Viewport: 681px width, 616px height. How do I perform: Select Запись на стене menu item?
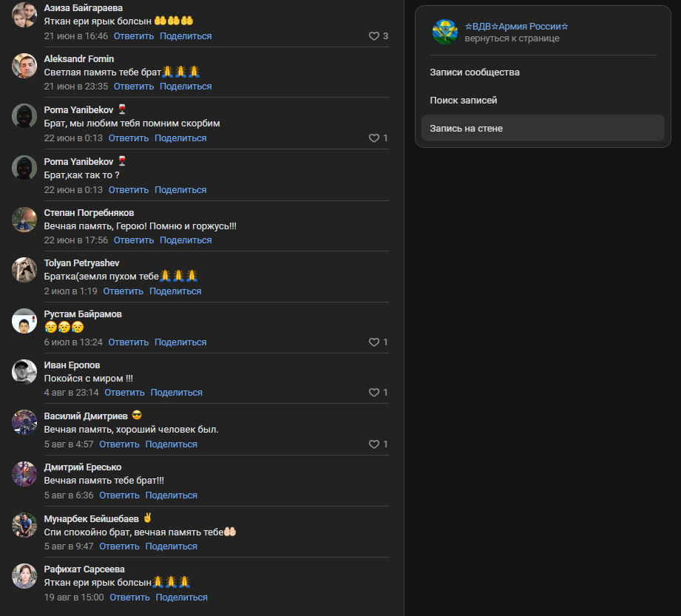(543, 128)
